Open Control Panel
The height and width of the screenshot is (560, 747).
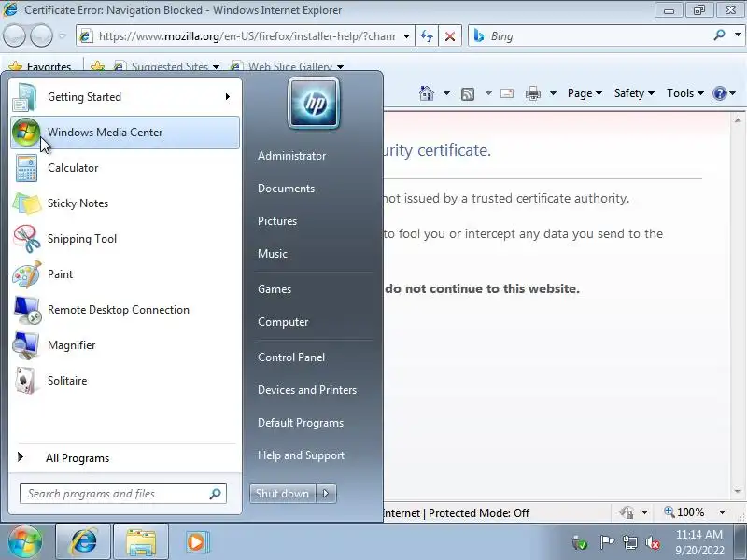[x=291, y=357]
